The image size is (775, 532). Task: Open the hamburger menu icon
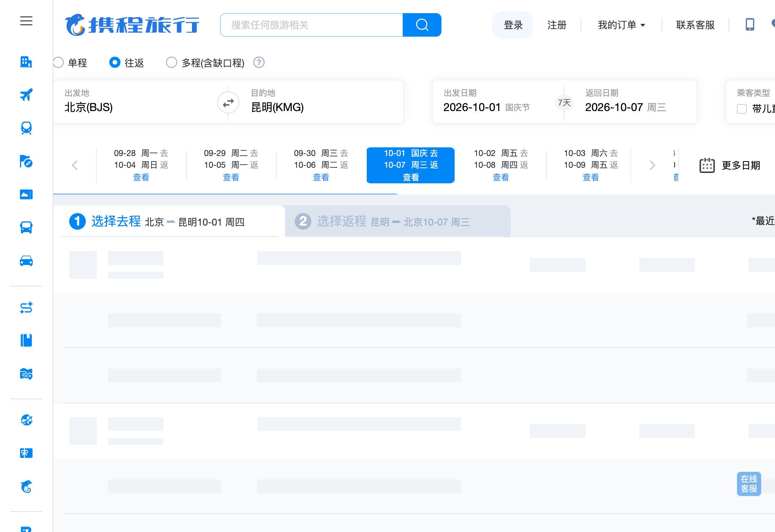[x=26, y=21]
